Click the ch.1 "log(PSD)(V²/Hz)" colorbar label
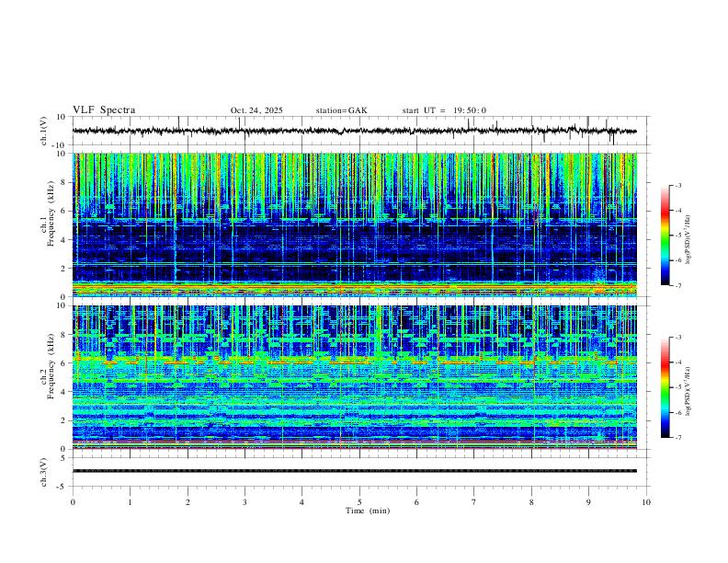Screen dimensions: 728x563 [x=688, y=240]
